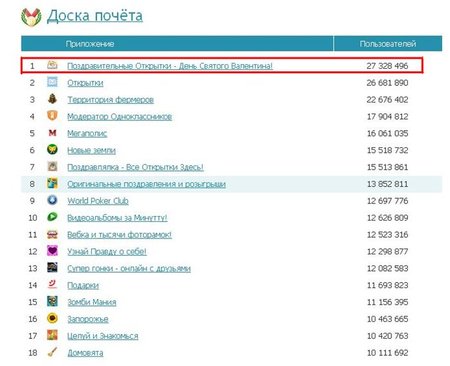Click the Цепляй и Знакомься icon
Screen dimensions: 450x366
click(x=52, y=335)
